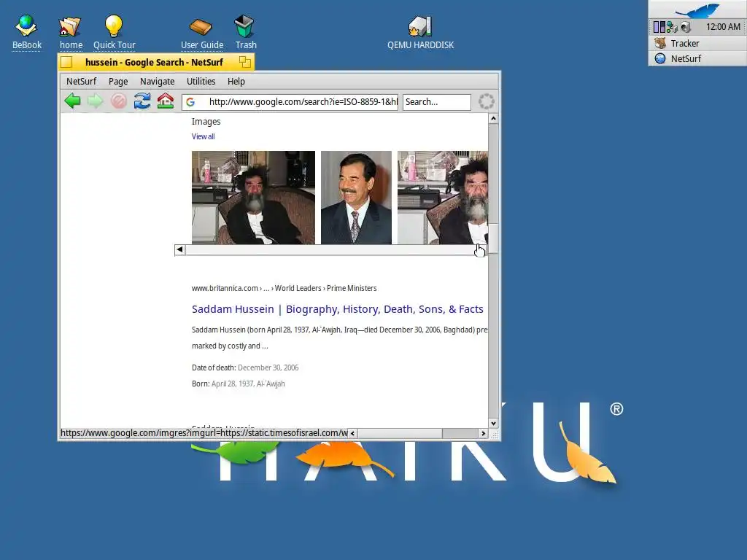
Task: Open the Page menu
Action: pos(118,82)
